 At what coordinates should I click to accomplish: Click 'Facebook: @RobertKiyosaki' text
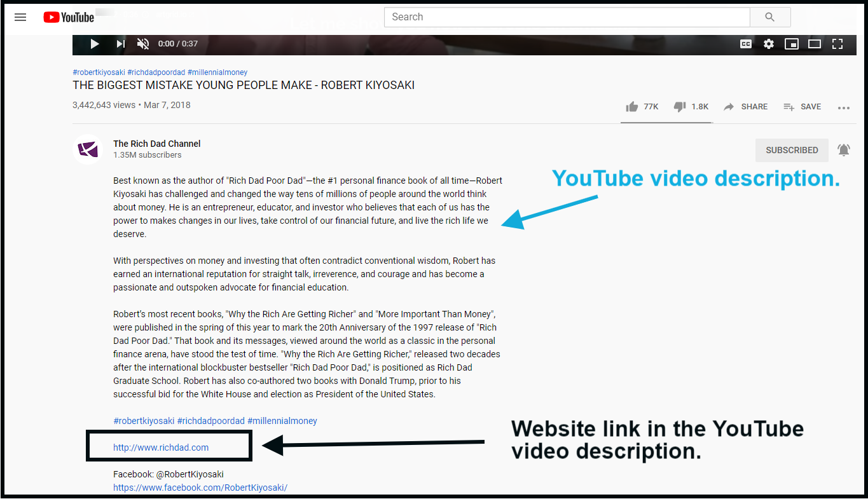(169, 474)
